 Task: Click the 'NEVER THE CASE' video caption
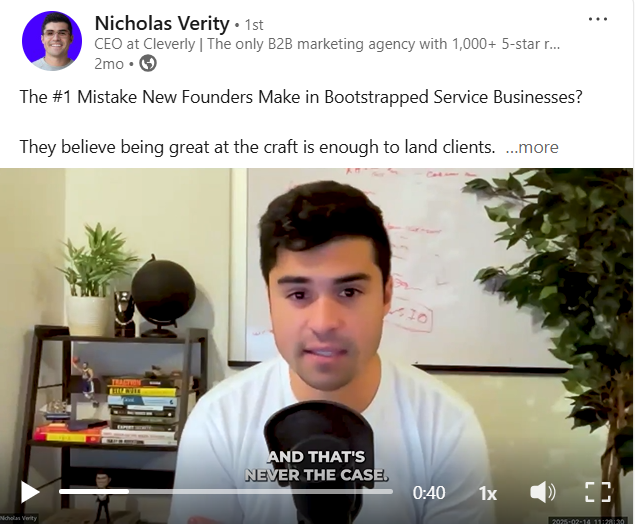(316, 475)
